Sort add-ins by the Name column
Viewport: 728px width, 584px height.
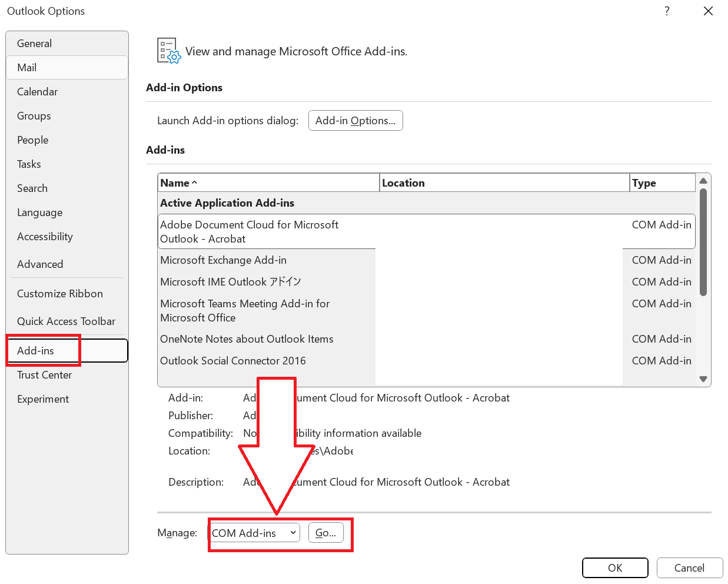tap(268, 183)
